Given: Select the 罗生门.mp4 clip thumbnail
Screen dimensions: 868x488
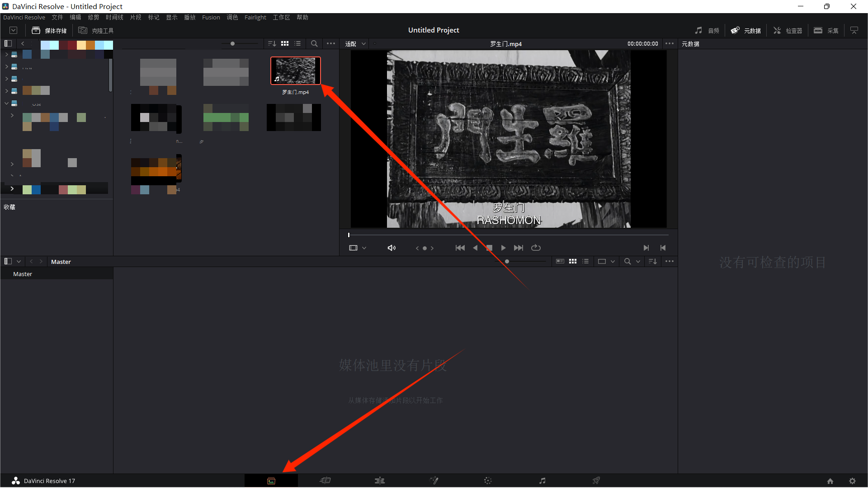Looking at the screenshot, I should pyautogui.click(x=296, y=70).
